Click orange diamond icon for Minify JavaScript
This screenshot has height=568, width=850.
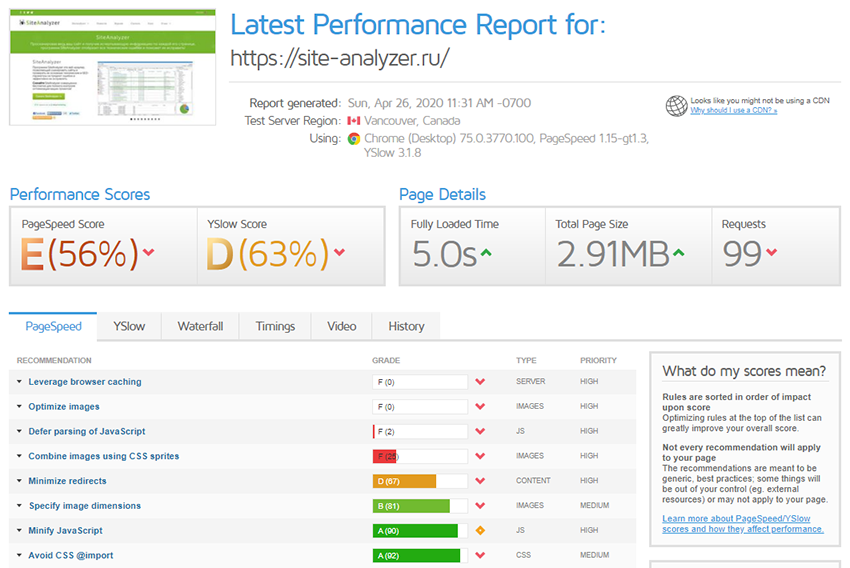[480, 531]
